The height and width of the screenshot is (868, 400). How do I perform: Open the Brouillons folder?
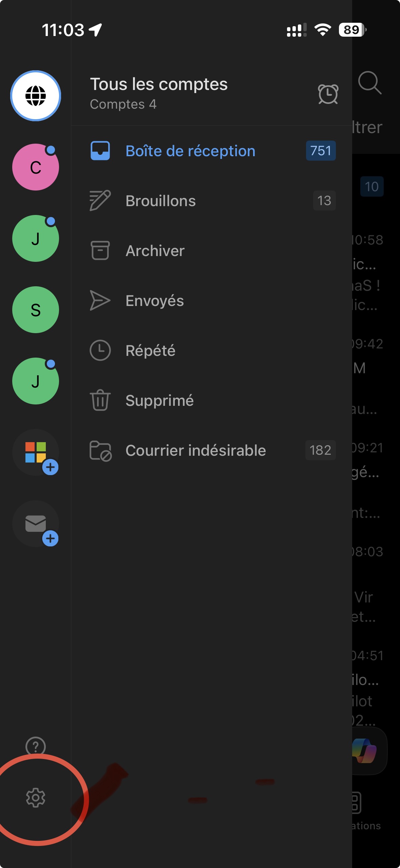(x=211, y=201)
